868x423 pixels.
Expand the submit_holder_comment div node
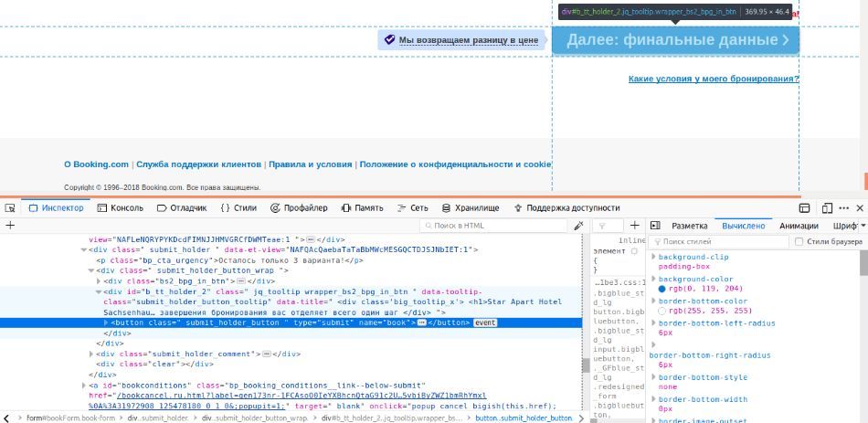[x=91, y=354]
